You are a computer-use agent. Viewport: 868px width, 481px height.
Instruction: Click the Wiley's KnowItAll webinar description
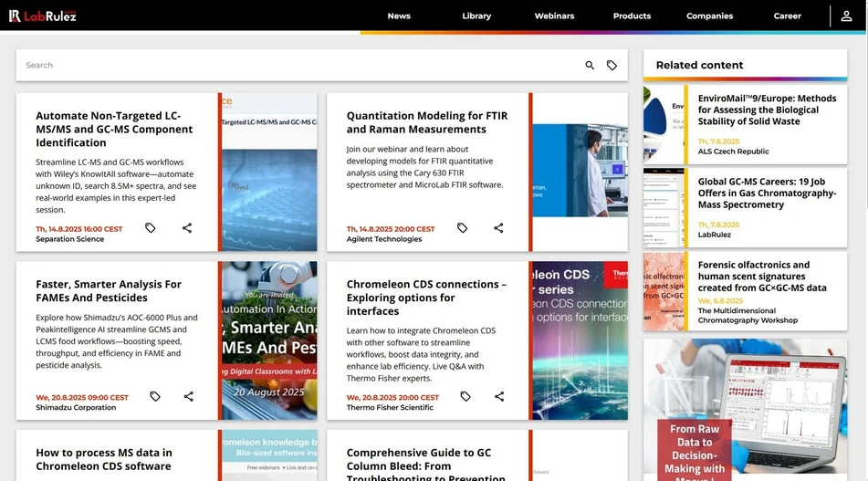tap(116, 186)
